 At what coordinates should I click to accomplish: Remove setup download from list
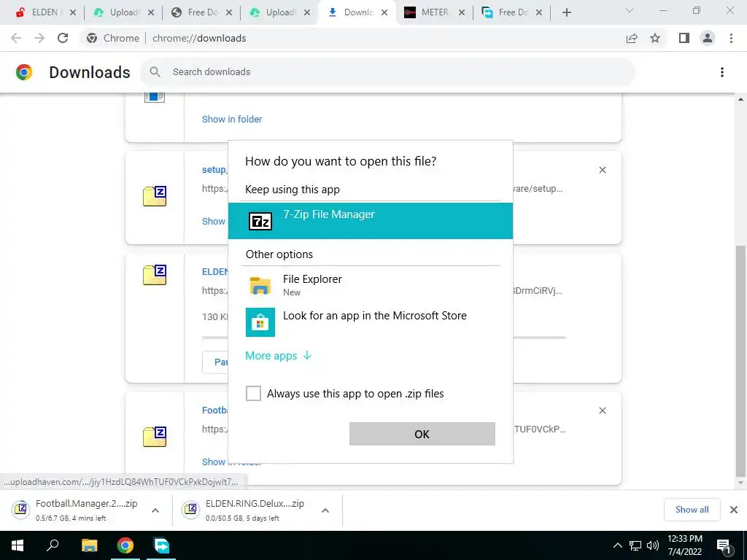602,170
